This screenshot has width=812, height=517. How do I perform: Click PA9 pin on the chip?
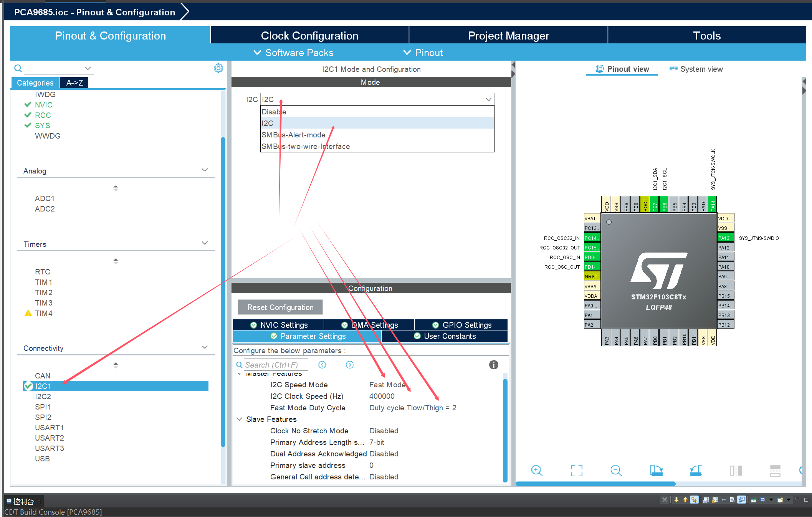(x=725, y=276)
